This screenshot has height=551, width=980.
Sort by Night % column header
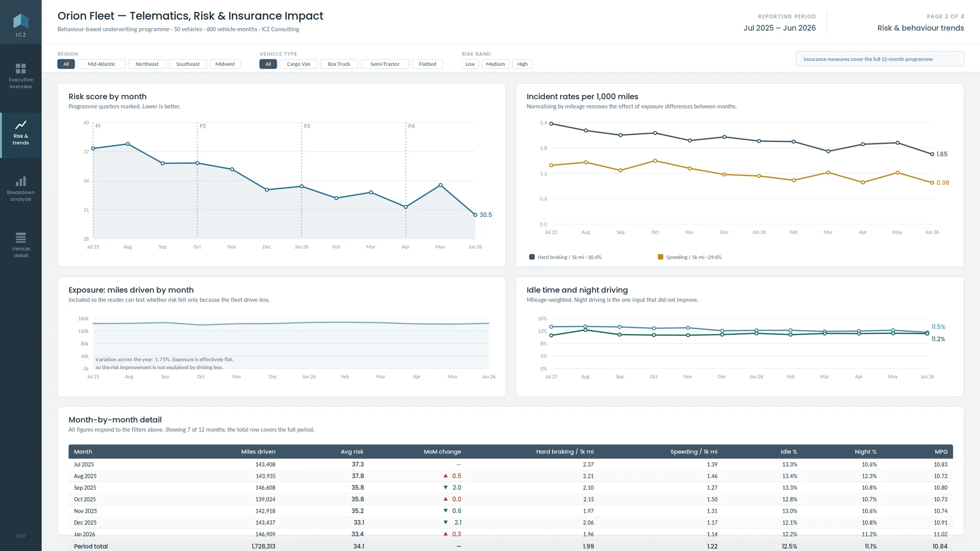click(x=866, y=452)
